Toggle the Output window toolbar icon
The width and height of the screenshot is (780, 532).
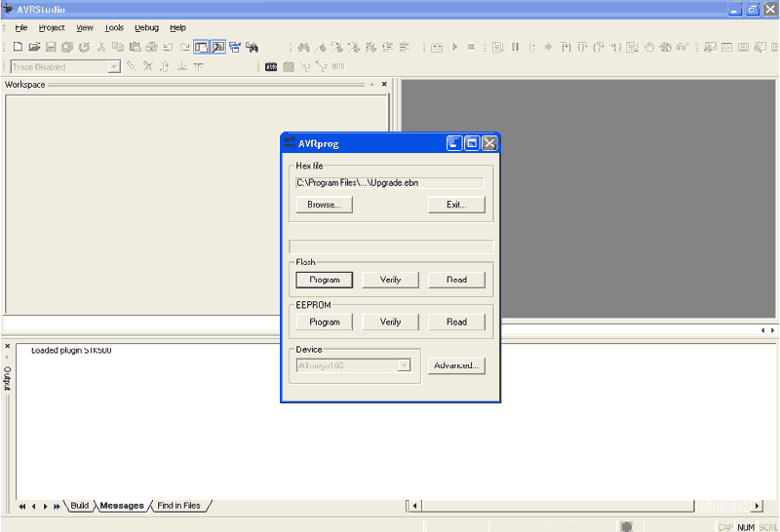point(218,47)
